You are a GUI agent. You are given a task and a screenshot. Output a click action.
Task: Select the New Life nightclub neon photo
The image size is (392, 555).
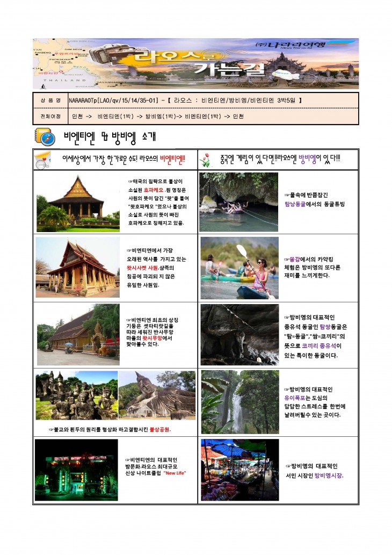(76, 470)
